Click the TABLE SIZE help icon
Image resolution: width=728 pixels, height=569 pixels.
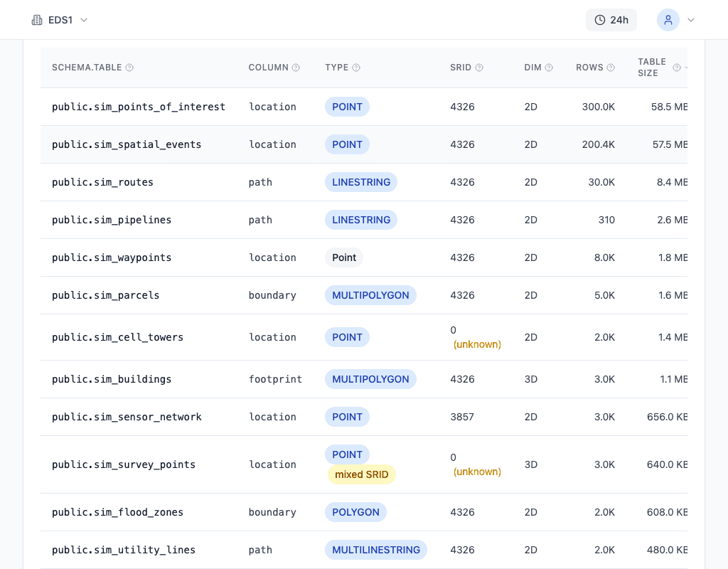[x=677, y=68]
